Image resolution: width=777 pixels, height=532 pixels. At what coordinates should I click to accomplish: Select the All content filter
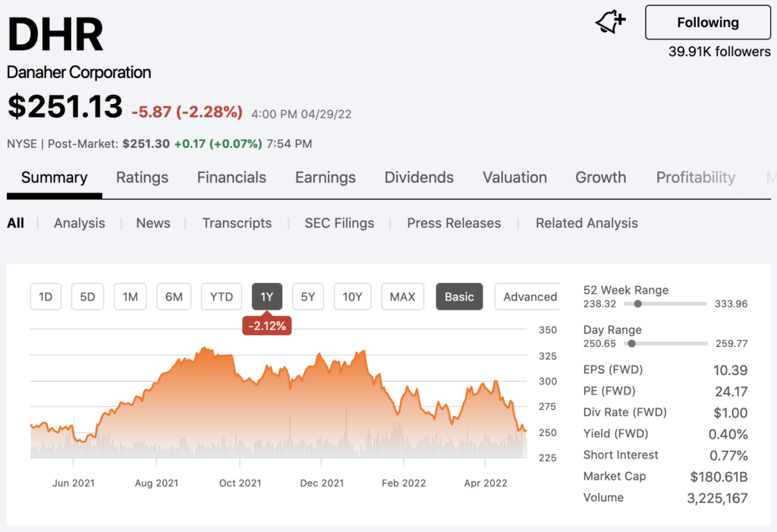15,223
